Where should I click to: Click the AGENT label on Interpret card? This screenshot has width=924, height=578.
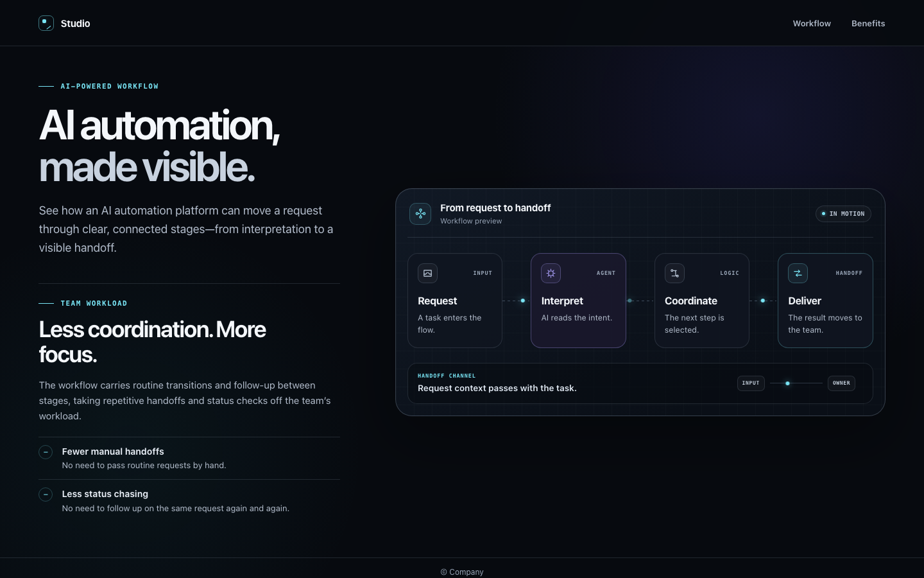coord(606,274)
